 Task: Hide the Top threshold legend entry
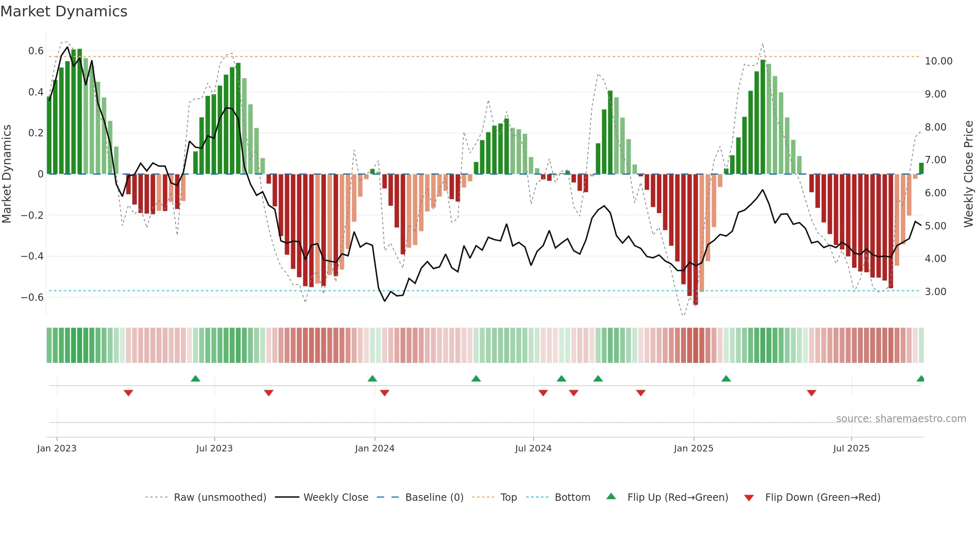click(x=494, y=497)
